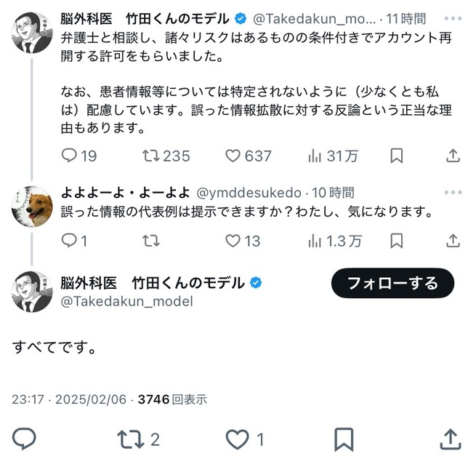Image resolution: width=476 pixels, height=459 pixels.
Task: Open the corgi dog profile avatar
Action: 32,207
